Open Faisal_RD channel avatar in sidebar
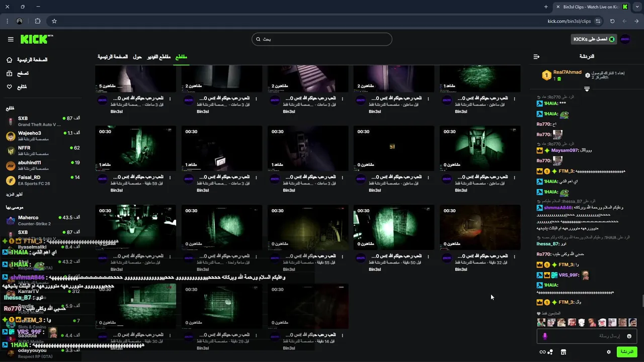The width and height of the screenshot is (644, 362). [11, 180]
